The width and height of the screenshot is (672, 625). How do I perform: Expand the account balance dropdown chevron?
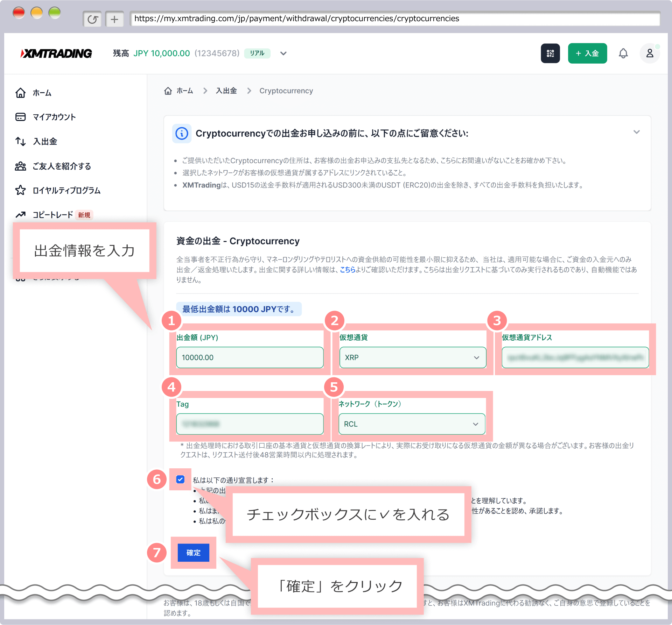coord(283,53)
